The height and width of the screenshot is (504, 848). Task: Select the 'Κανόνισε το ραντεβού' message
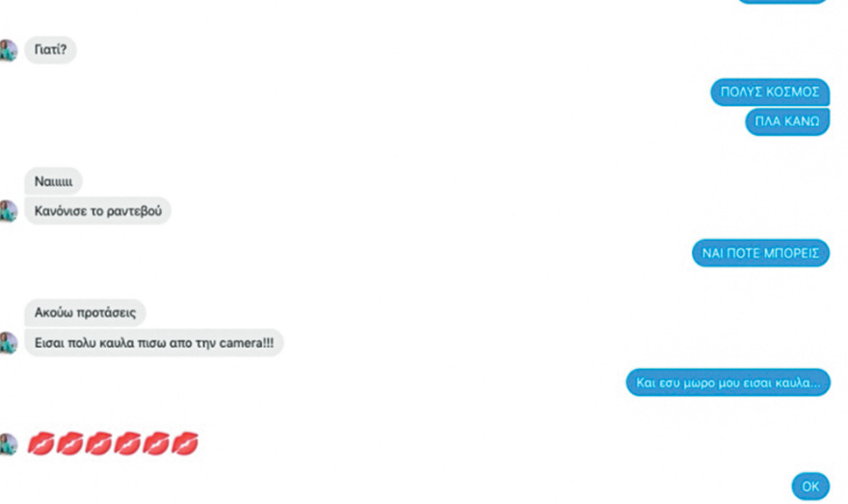98,211
